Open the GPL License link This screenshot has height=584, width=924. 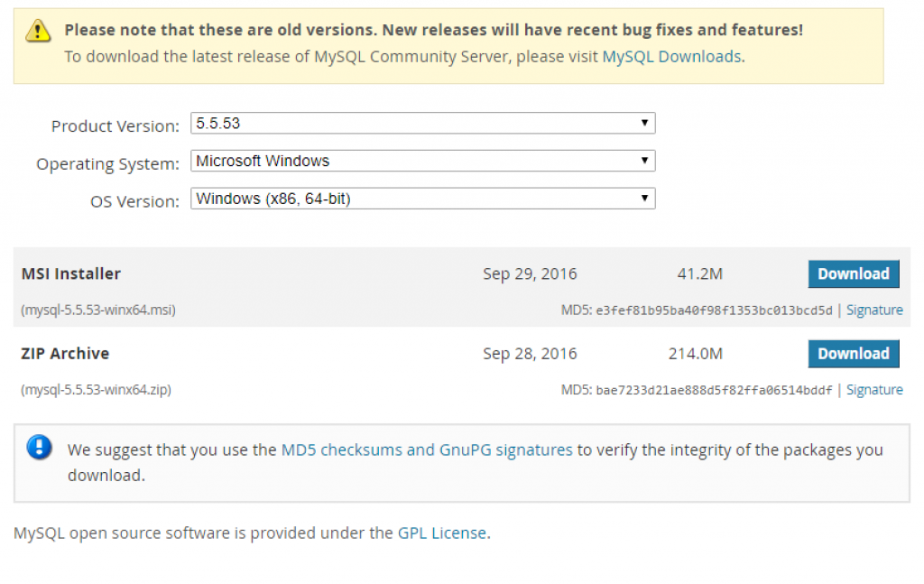click(x=442, y=533)
